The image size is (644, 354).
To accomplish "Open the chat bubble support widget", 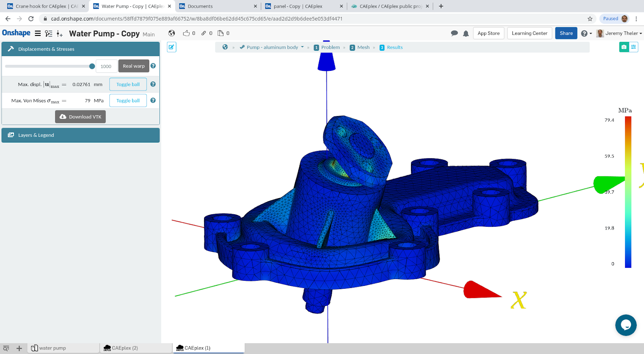I will (x=625, y=325).
